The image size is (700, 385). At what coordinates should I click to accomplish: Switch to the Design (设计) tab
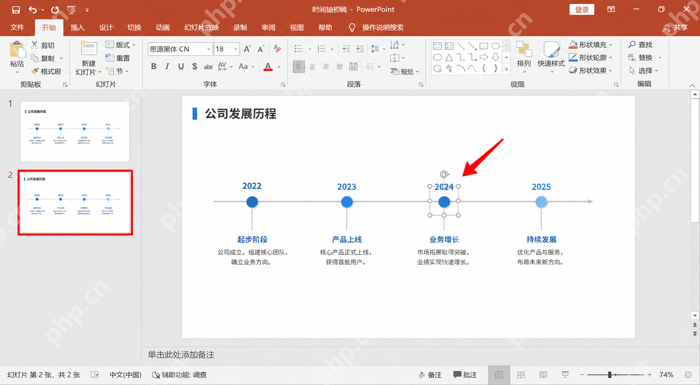[106, 28]
